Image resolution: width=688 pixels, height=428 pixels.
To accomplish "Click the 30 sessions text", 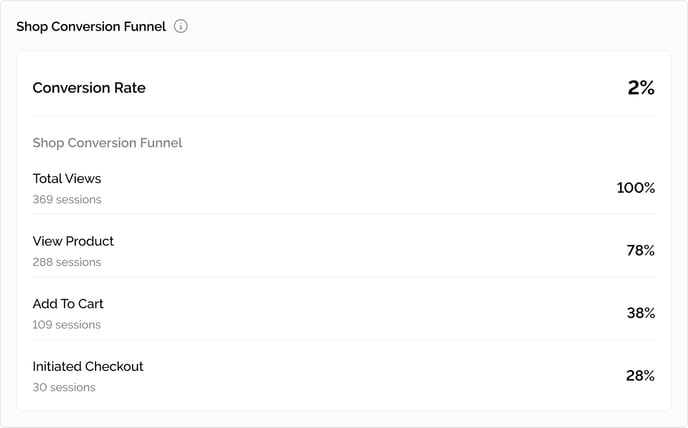I will (x=64, y=387).
